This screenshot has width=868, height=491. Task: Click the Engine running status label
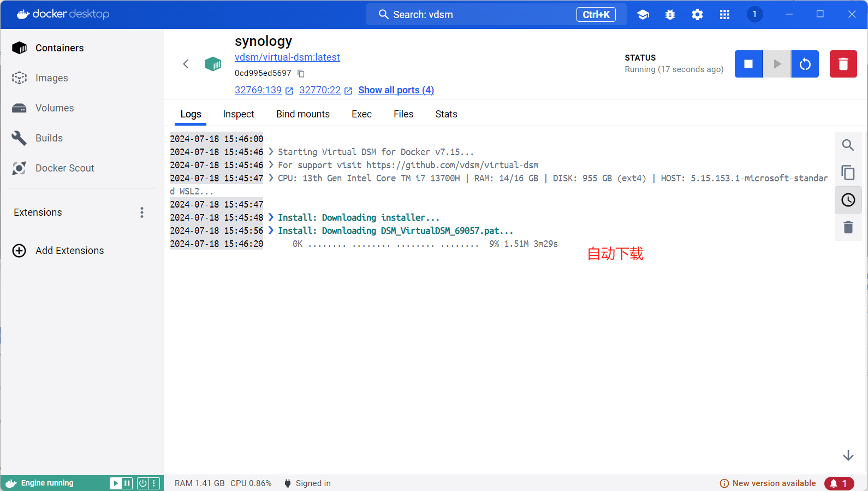tap(47, 483)
